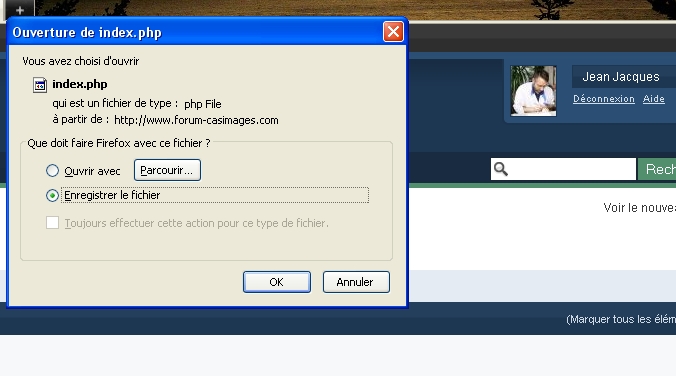Click the 'Vous avez choisi d'ouvrir' text
This screenshot has height=376, width=676.
pyautogui.click(x=81, y=61)
